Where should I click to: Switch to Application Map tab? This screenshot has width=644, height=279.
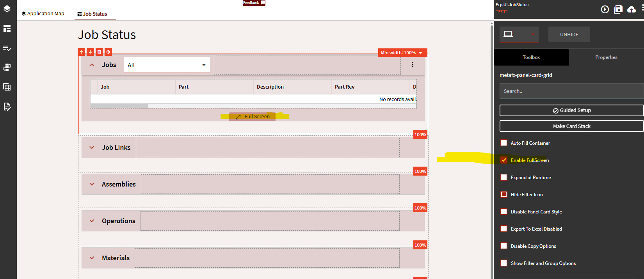(x=43, y=13)
